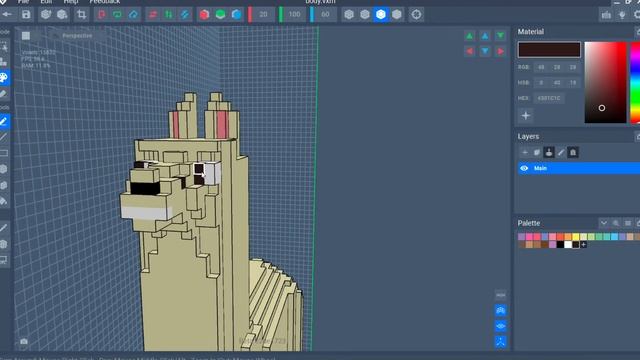Pick a shade in the saturation color square
The height and width of the screenshot is (360, 640).
coord(605,82)
